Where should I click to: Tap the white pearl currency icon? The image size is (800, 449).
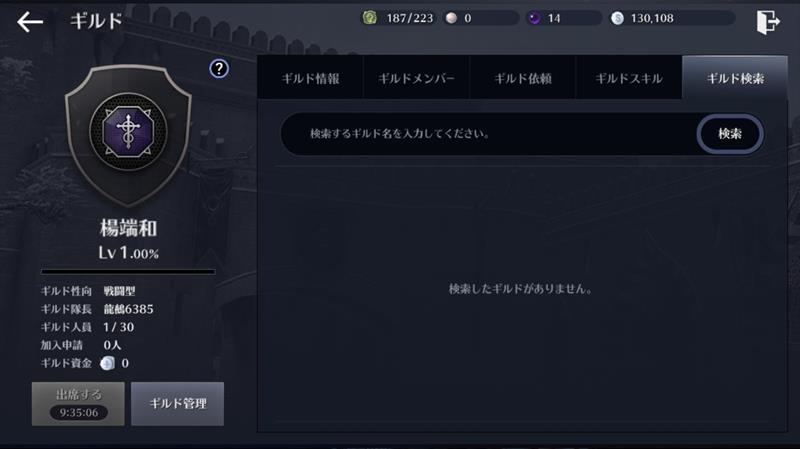pyautogui.click(x=451, y=18)
